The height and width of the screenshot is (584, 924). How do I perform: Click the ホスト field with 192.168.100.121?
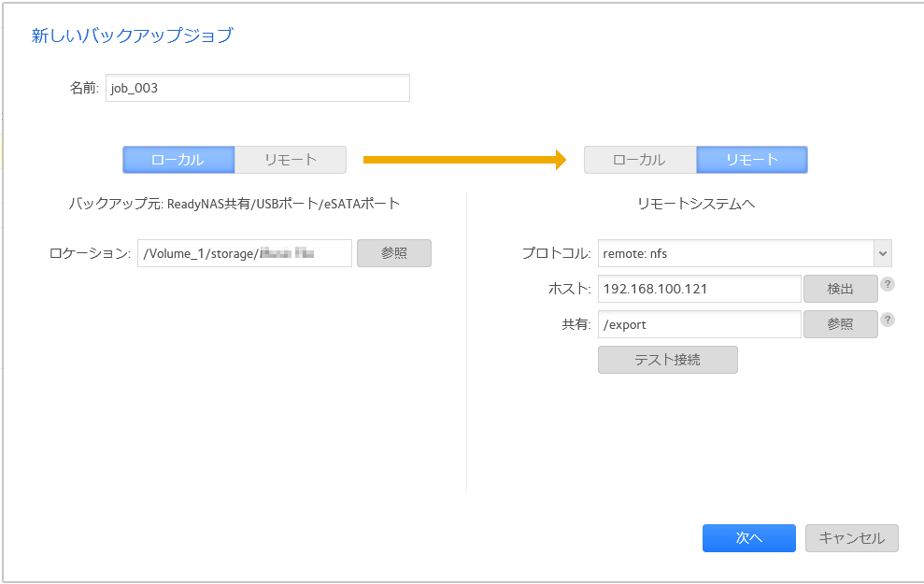pyautogui.click(x=699, y=289)
